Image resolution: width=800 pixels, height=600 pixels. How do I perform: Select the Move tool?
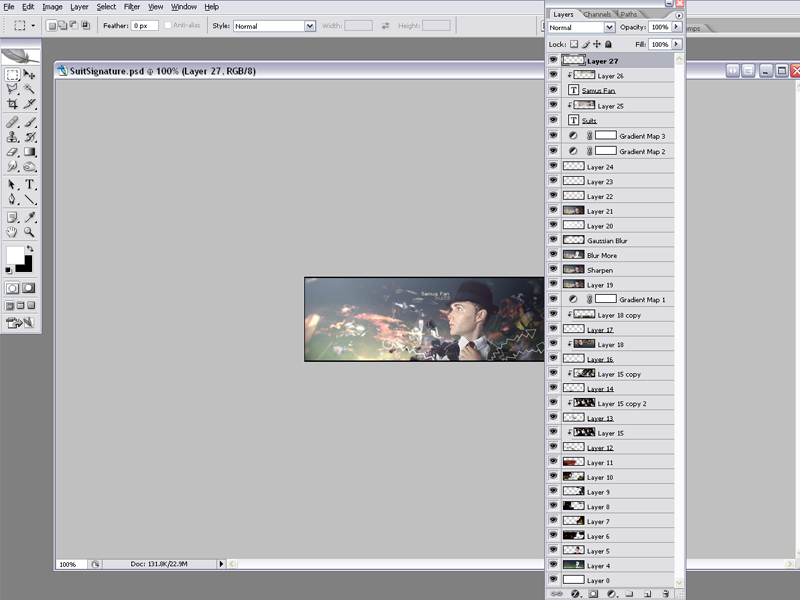(30, 75)
